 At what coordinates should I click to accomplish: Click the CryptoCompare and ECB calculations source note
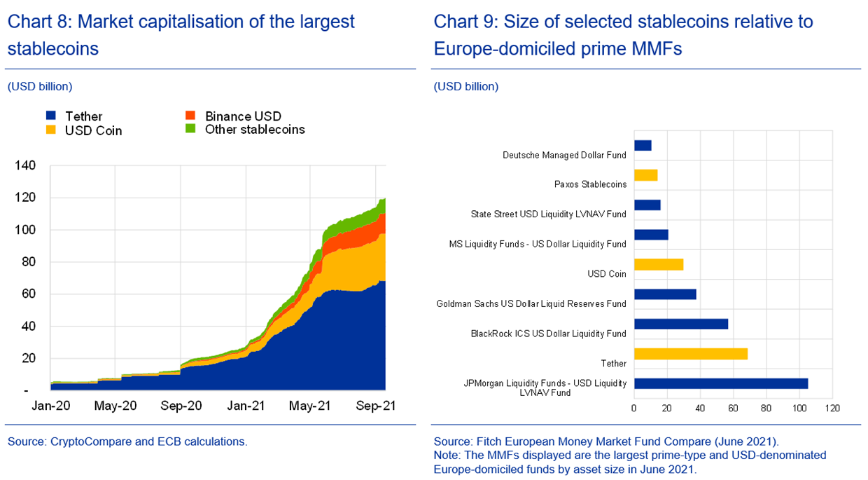coord(127,442)
